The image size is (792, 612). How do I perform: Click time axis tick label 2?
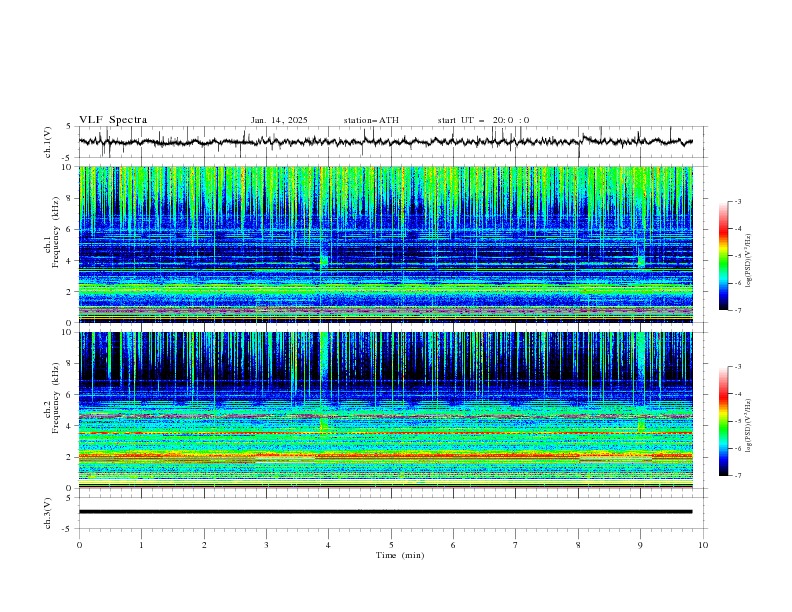pos(204,545)
